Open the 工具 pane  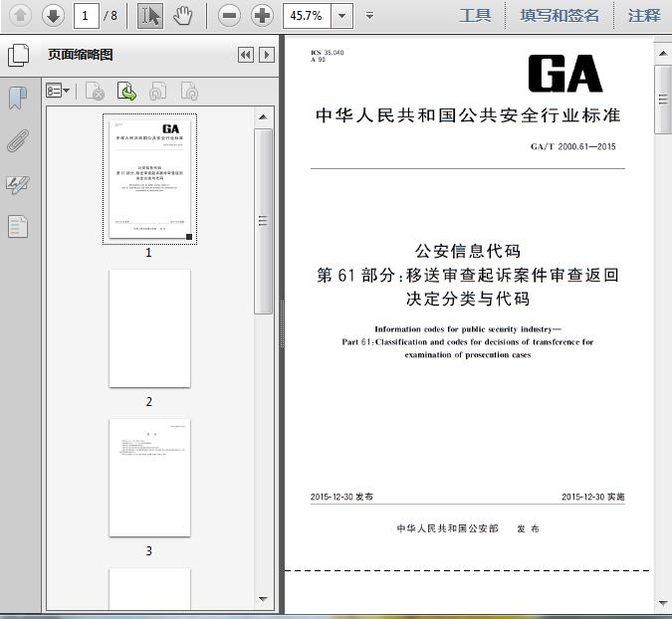click(475, 16)
